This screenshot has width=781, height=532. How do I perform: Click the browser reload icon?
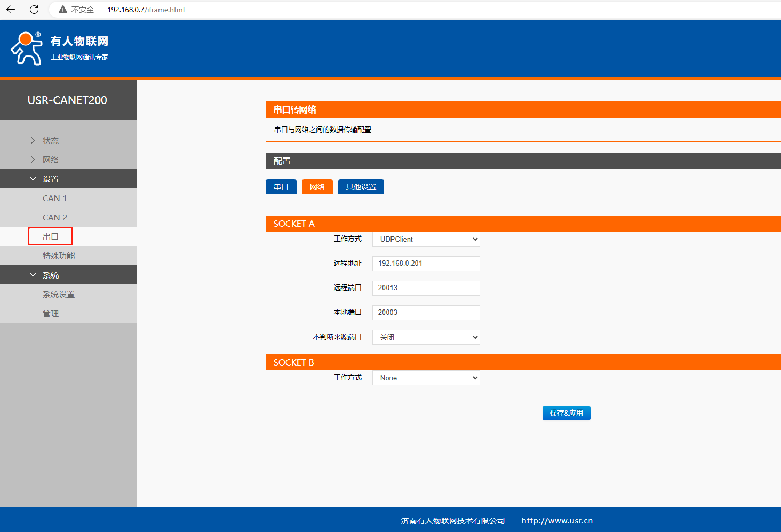tap(34, 10)
